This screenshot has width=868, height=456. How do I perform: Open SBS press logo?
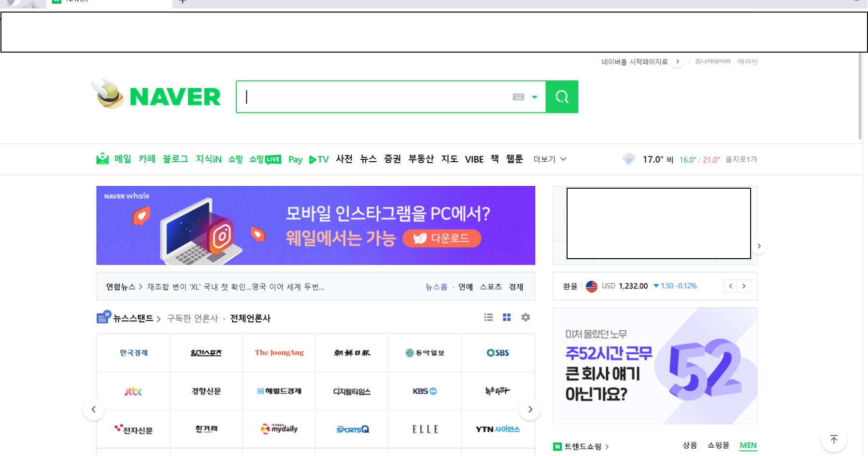(498, 353)
